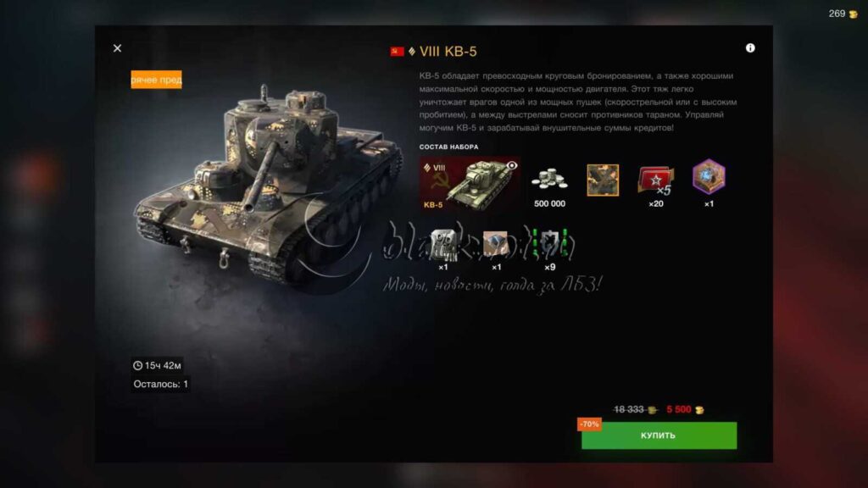
Task: Close the offer window with the X
Action: pyautogui.click(x=117, y=48)
